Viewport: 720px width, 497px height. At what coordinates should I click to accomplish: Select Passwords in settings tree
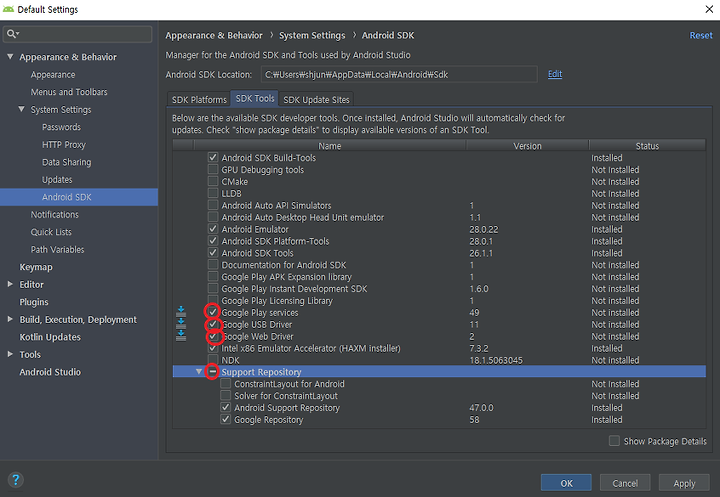pyautogui.click(x=61, y=127)
